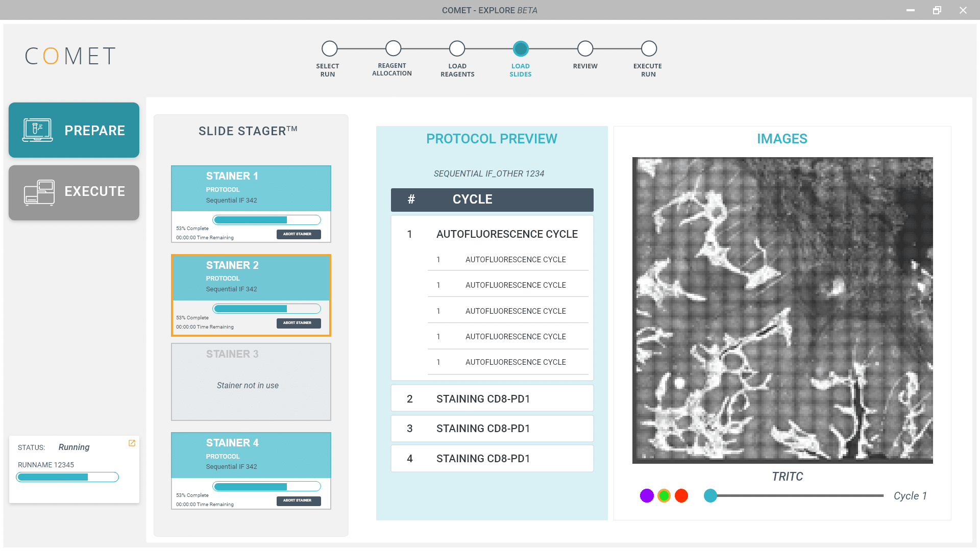Click the Execute devices icon
Viewport: 980px width, 551px height.
[39, 192]
